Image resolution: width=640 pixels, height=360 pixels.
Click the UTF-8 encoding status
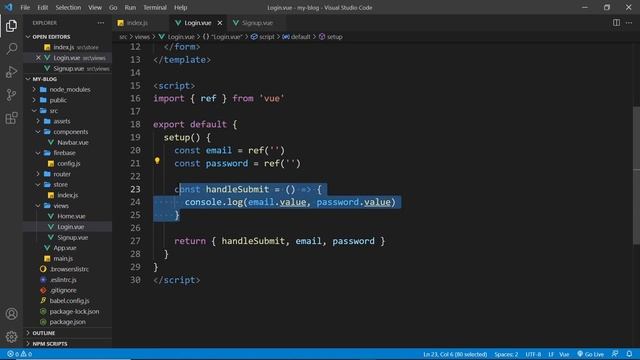click(533, 354)
